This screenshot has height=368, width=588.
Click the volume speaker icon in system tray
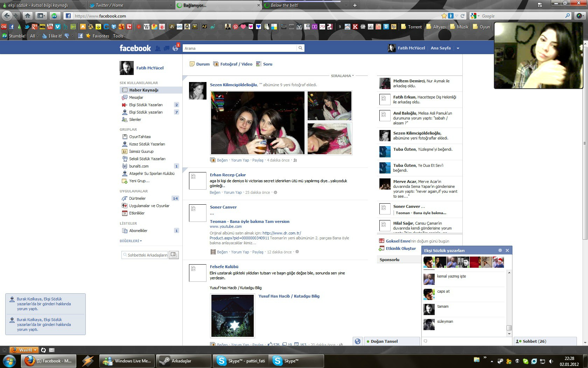[x=551, y=361]
